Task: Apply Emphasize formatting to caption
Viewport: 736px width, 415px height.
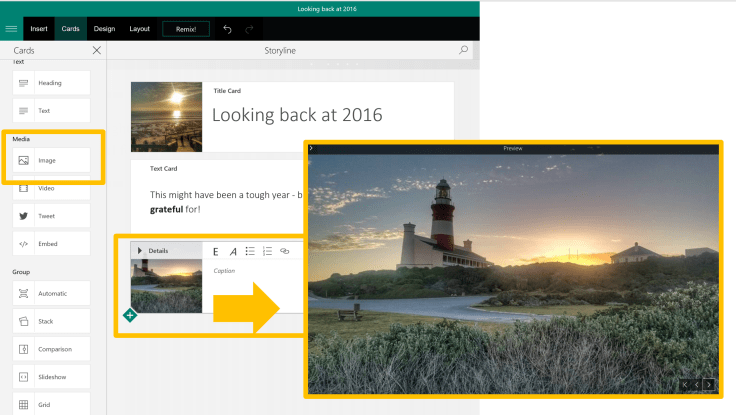Action: click(x=215, y=251)
